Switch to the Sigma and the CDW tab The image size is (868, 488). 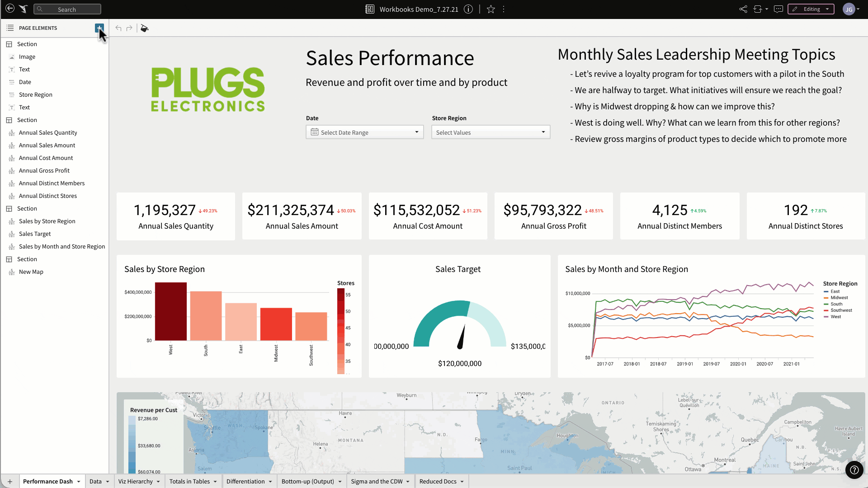click(377, 482)
